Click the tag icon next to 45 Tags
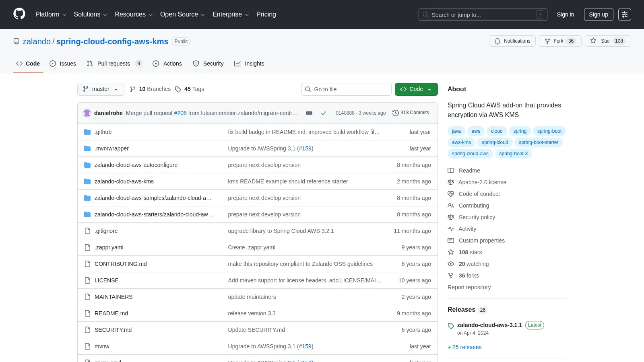 coord(178,89)
